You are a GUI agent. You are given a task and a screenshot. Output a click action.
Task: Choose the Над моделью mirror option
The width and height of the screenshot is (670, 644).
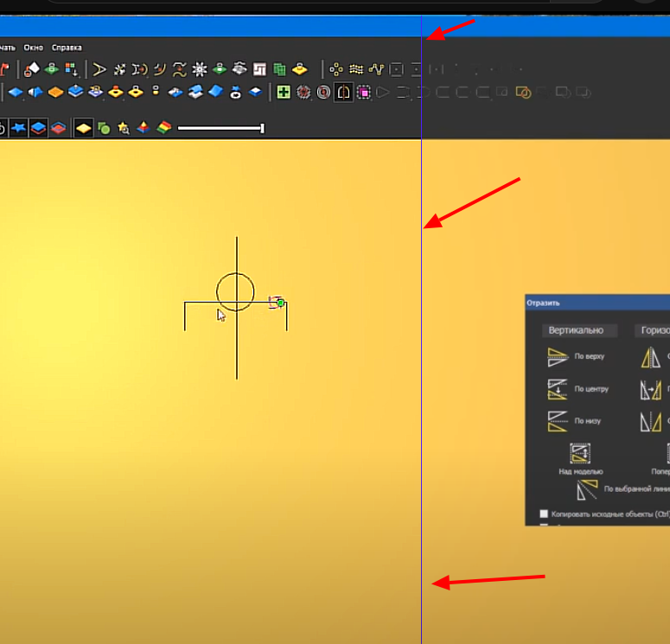coord(580,459)
